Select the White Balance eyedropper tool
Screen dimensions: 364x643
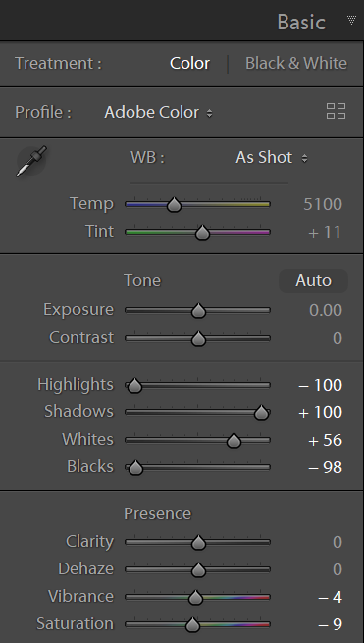[x=31, y=161]
